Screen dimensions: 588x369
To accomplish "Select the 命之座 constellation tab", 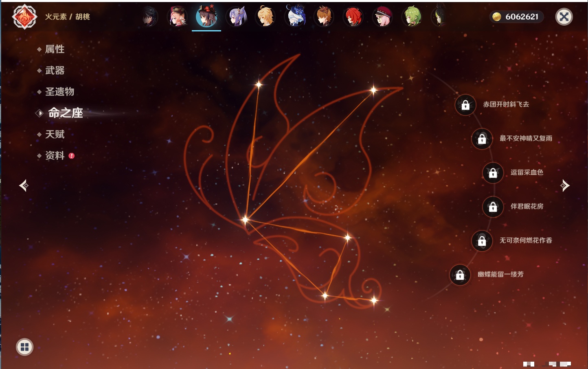I will (65, 113).
